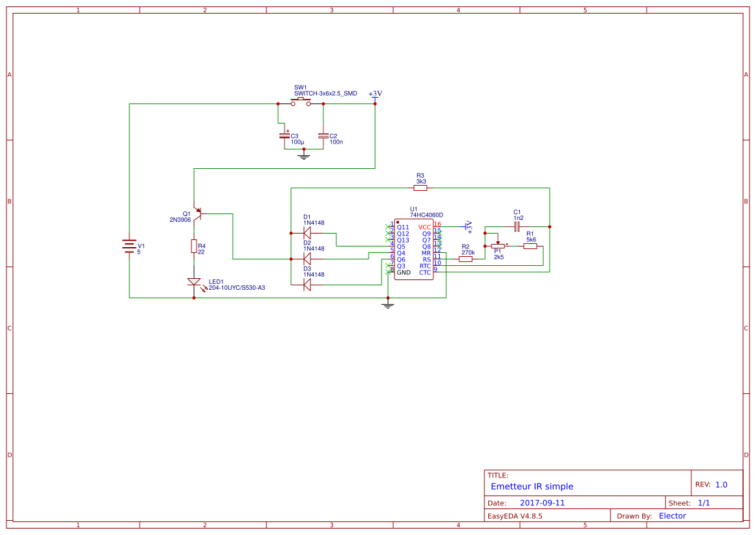Click the RTC pin label on U1
756x535 pixels.
pyautogui.click(x=426, y=265)
